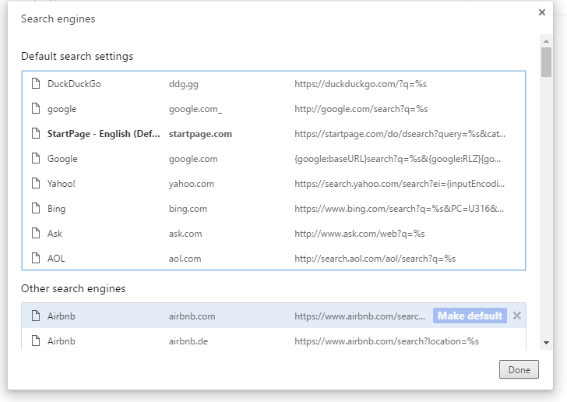Image resolution: width=567 pixels, height=402 pixels.
Task: Select the truncated airbnb.com/searc... URL
Action: point(360,316)
